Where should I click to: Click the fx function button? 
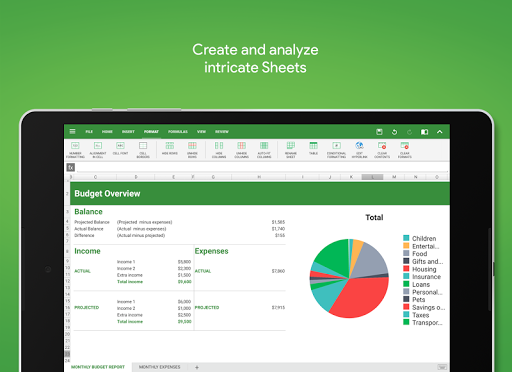(71, 167)
